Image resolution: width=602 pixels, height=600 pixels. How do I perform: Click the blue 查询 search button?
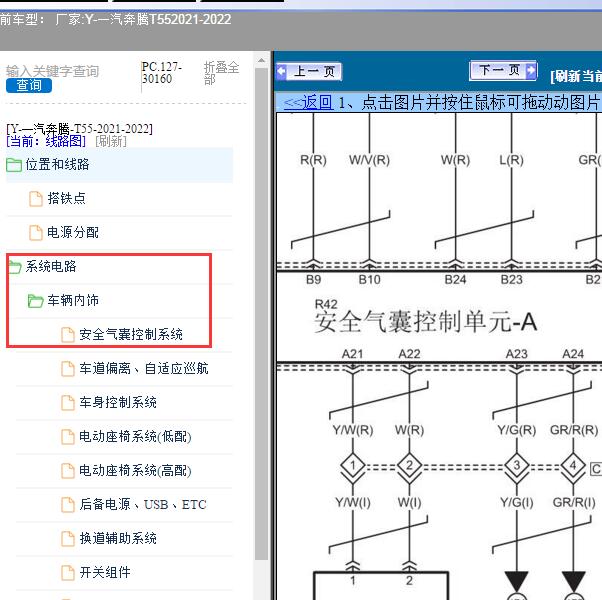coord(29,85)
